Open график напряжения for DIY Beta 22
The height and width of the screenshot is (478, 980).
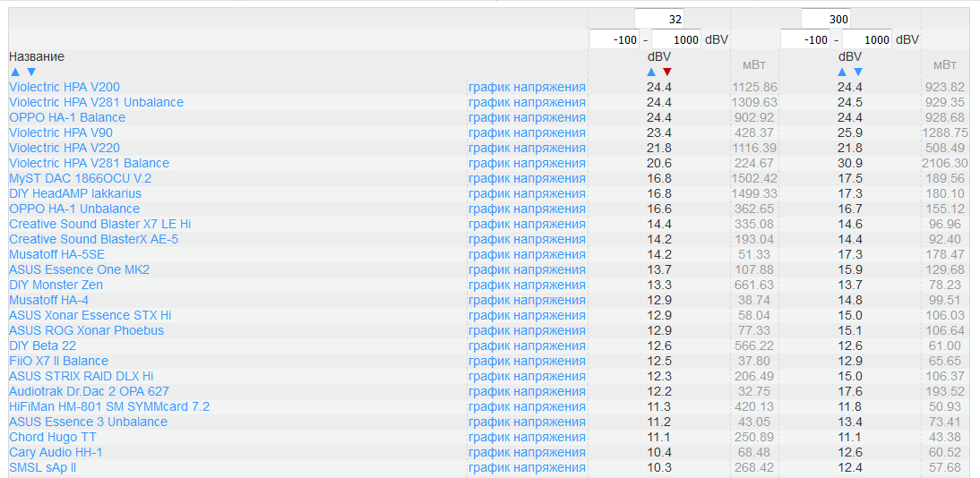point(527,346)
